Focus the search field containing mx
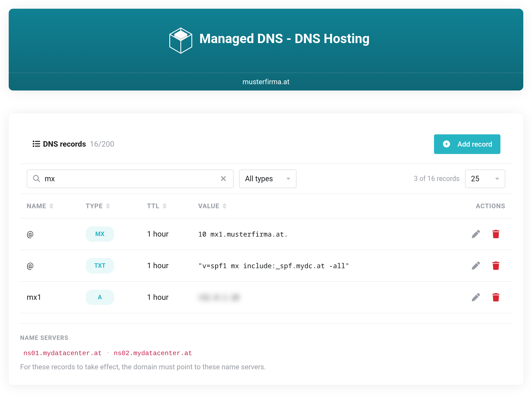The width and height of the screenshot is (532, 405). [x=130, y=179]
